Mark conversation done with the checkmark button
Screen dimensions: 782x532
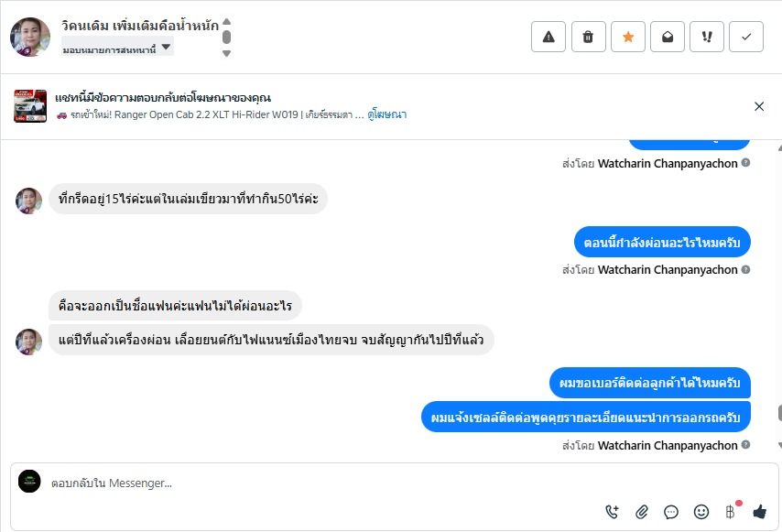[x=746, y=37]
